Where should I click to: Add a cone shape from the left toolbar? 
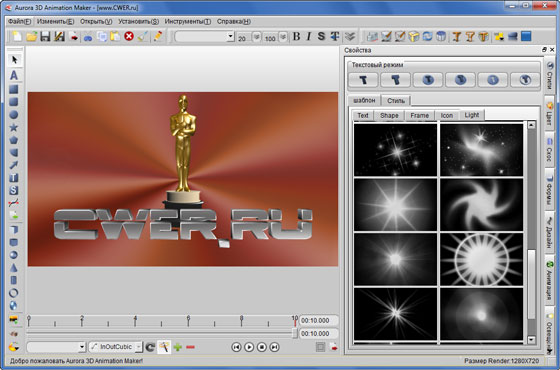coord(14,268)
